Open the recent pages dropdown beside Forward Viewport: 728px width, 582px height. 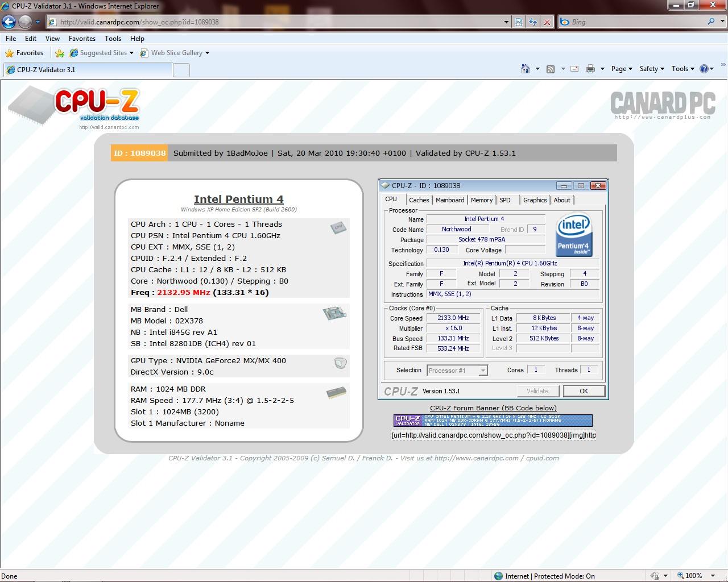tap(38, 22)
